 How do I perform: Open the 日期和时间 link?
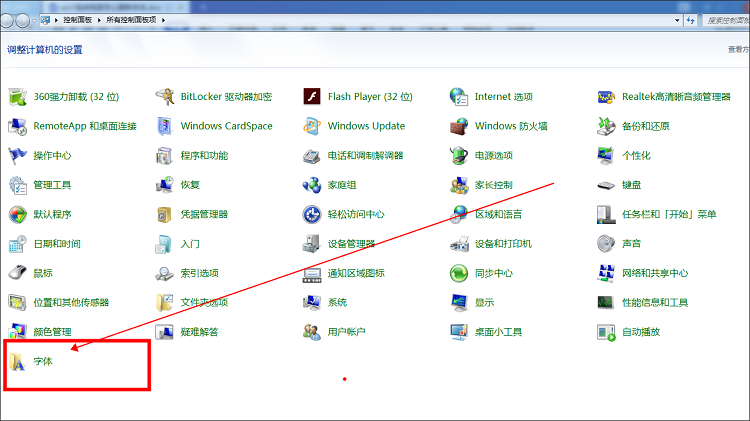click(57, 244)
